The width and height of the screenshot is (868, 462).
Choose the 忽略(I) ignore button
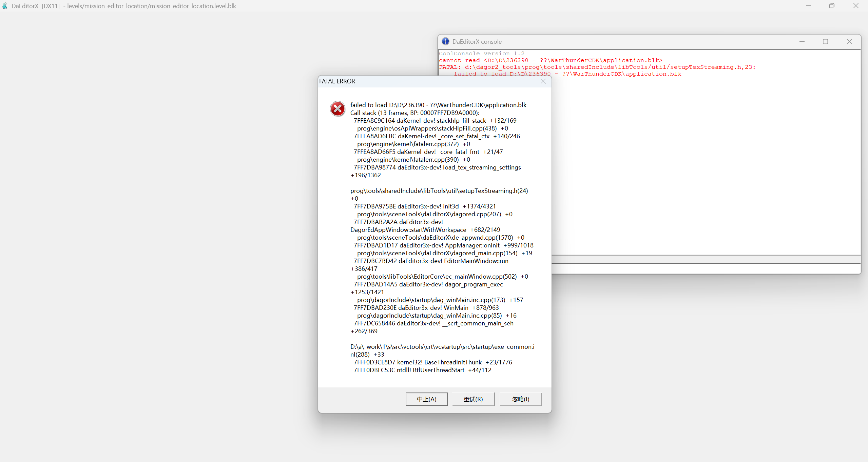[520, 399]
